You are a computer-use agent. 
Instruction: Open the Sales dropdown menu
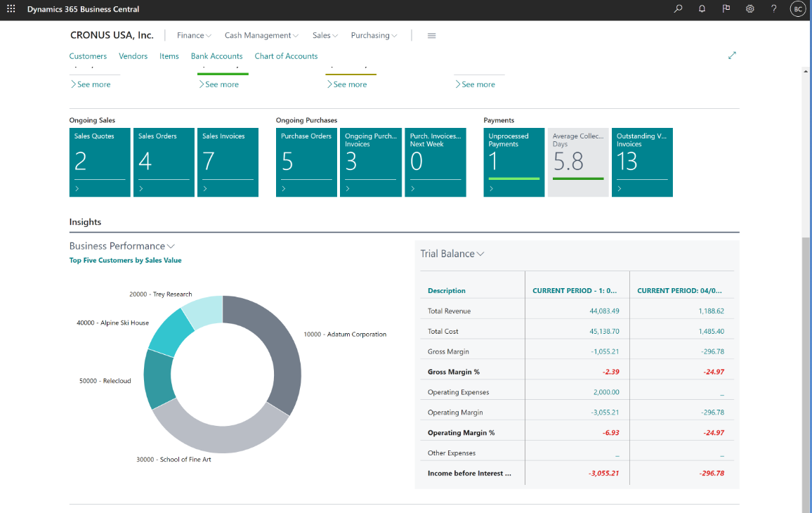[325, 35]
